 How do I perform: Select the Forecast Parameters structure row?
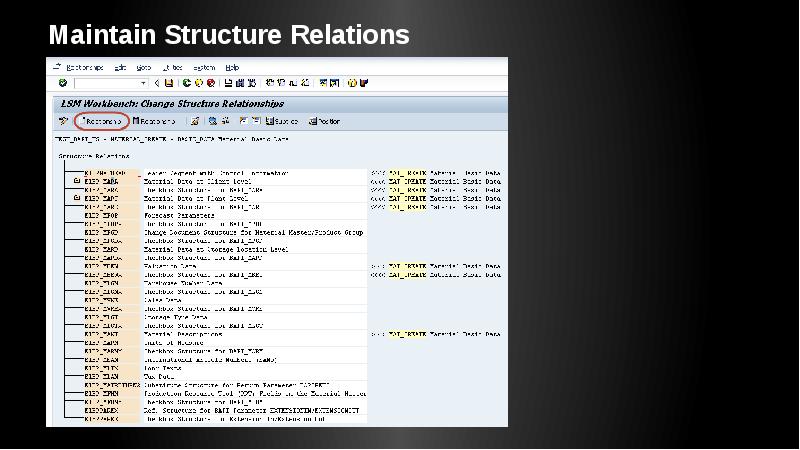pyautogui.click(x=224, y=215)
